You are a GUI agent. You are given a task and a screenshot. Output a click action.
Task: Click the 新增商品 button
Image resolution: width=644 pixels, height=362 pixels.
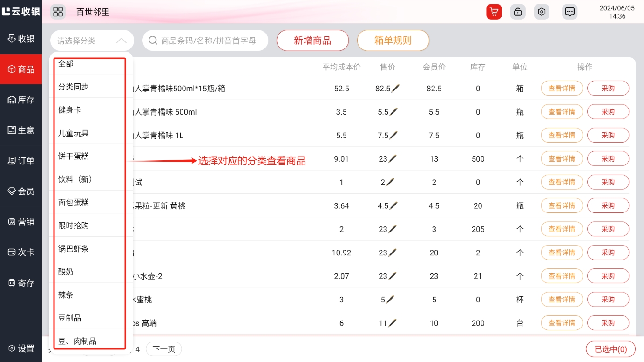(312, 41)
